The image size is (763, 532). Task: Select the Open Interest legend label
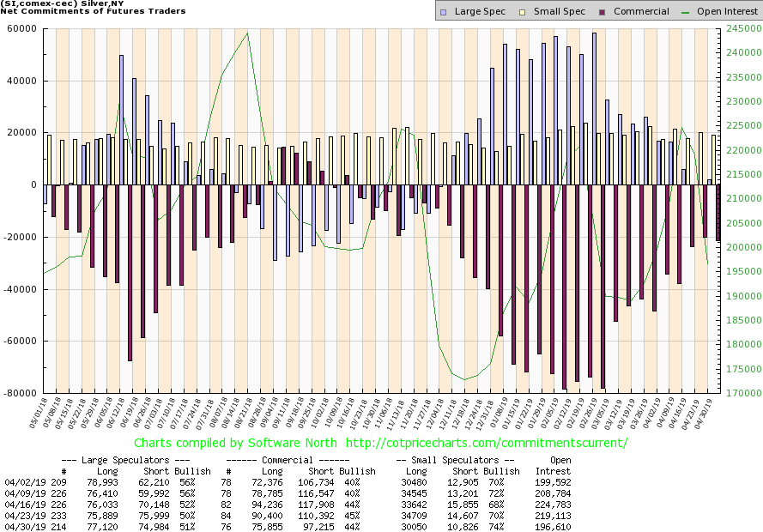[x=729, y=12]
